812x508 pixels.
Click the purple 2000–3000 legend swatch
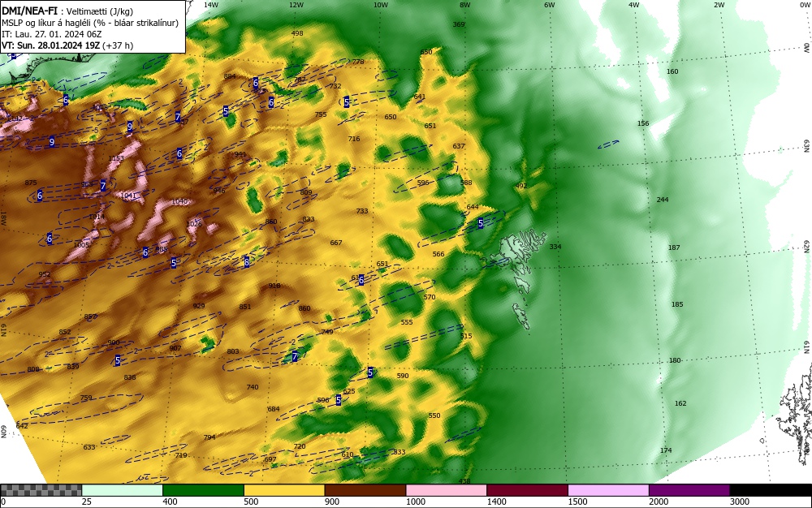click(689, 490)
